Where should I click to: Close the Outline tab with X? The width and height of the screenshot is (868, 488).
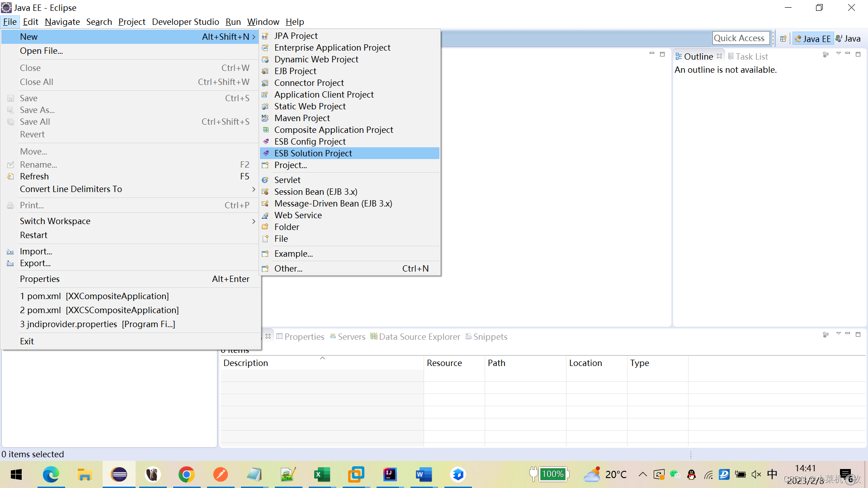(719, 56)
